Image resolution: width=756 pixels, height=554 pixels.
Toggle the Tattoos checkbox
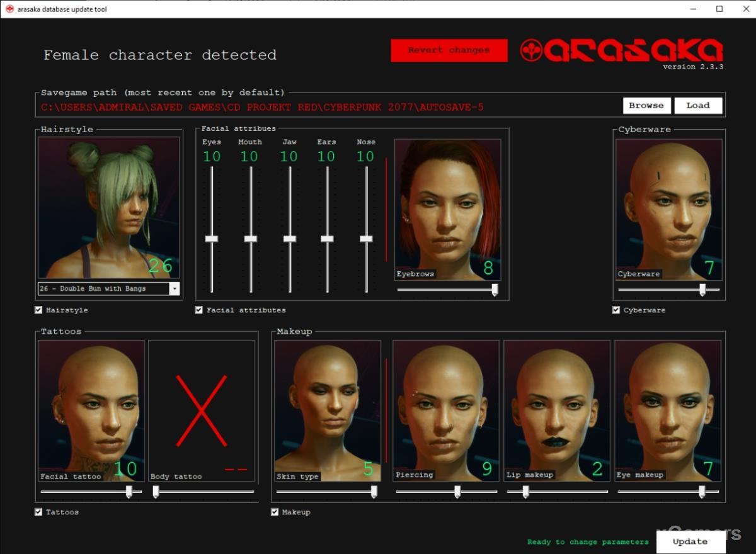tap(38, 512)
